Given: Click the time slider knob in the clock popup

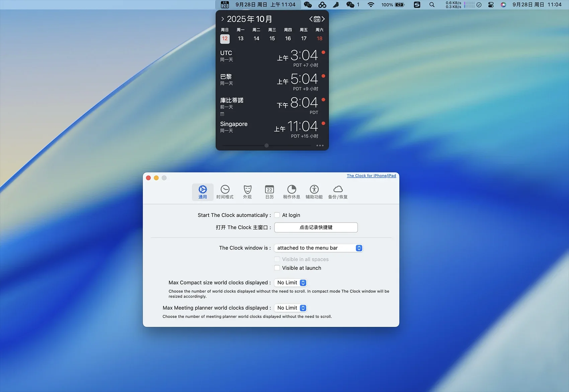Looking at the screenshot, I should tap(266, 145).
